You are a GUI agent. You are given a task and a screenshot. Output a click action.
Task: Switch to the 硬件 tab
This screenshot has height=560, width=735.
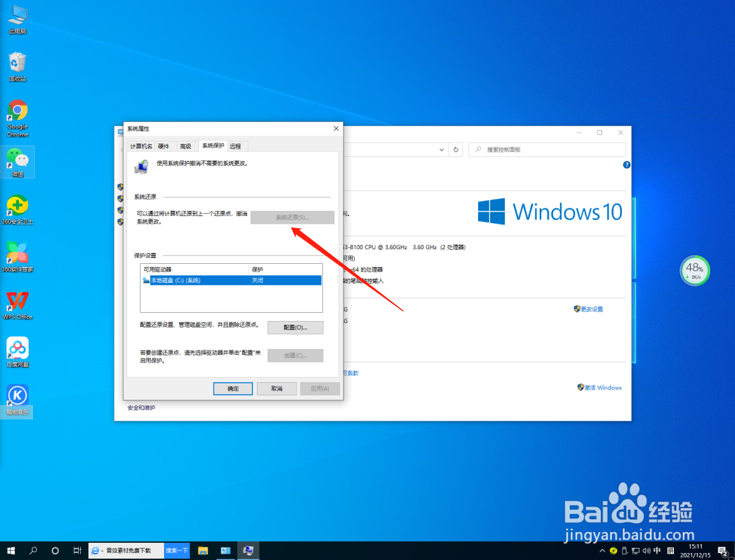(164, 146)
